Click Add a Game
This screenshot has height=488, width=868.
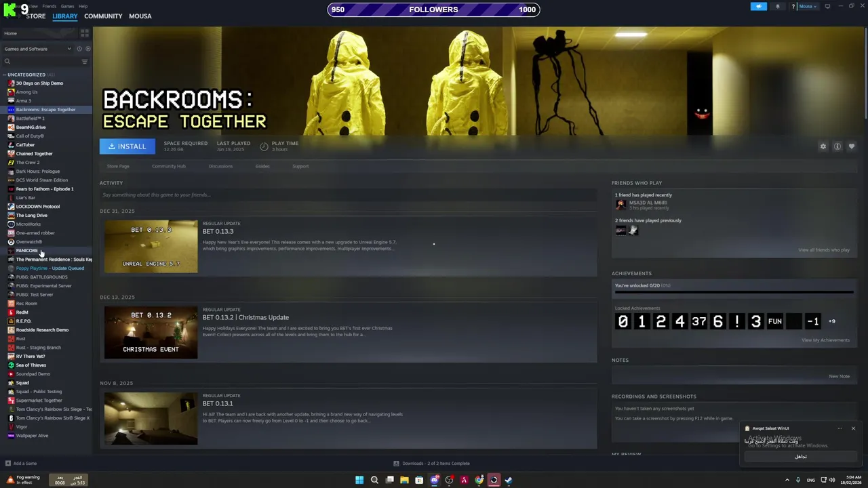[x=21, y=464]
